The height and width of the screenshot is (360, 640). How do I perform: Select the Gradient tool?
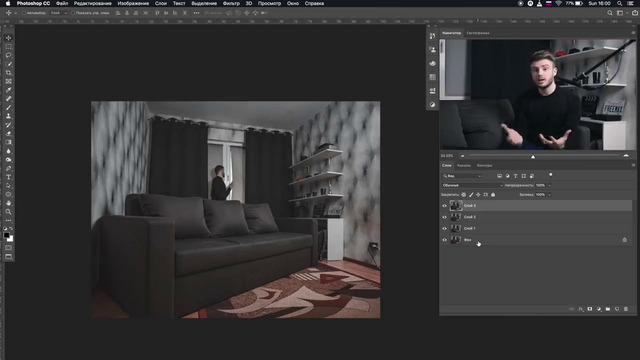8,142
